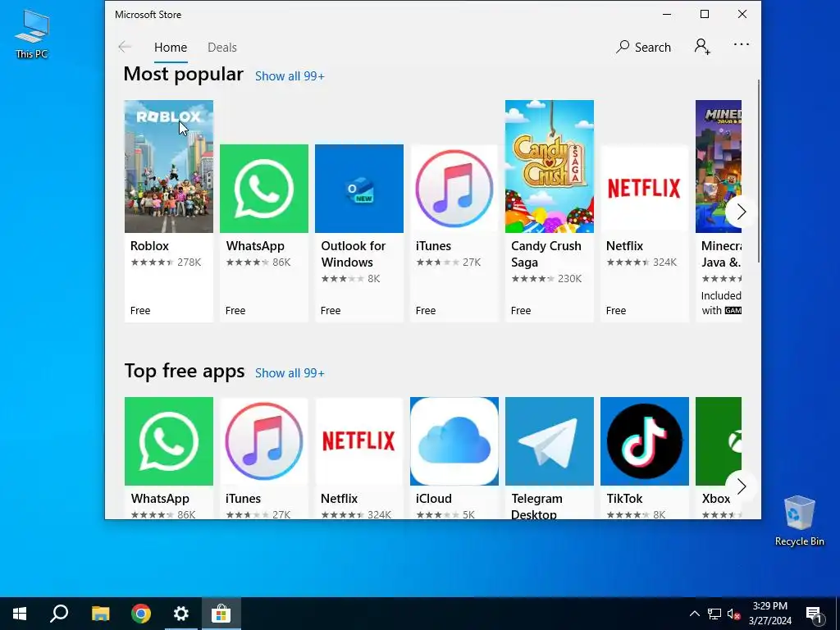The image size is (840, 630).
Task: Click Netflix 324K rating in Most popular
Action: 641,262
